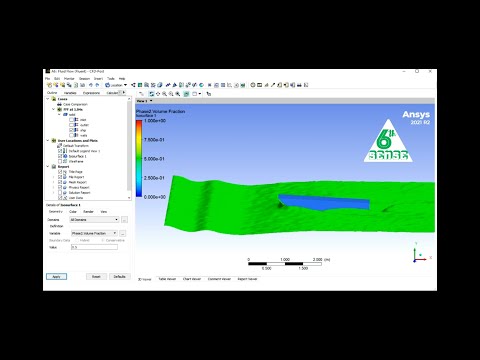480x360 pixels.
Task: Uncheck the Title Page report checkbox
Action: tap(60, 172)
